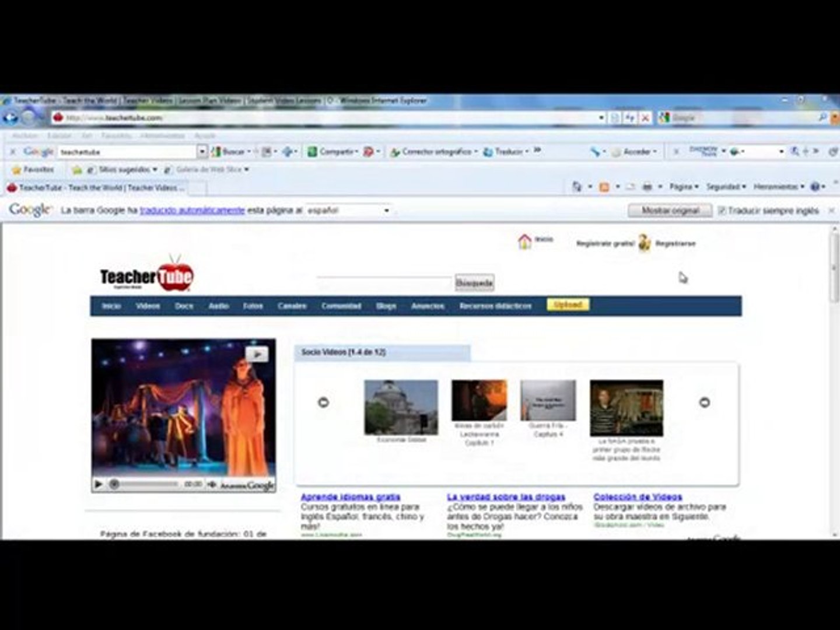Play the featured video
Image resolution: width=840 pixels, height=630 pixels.
tap(99, 484)
